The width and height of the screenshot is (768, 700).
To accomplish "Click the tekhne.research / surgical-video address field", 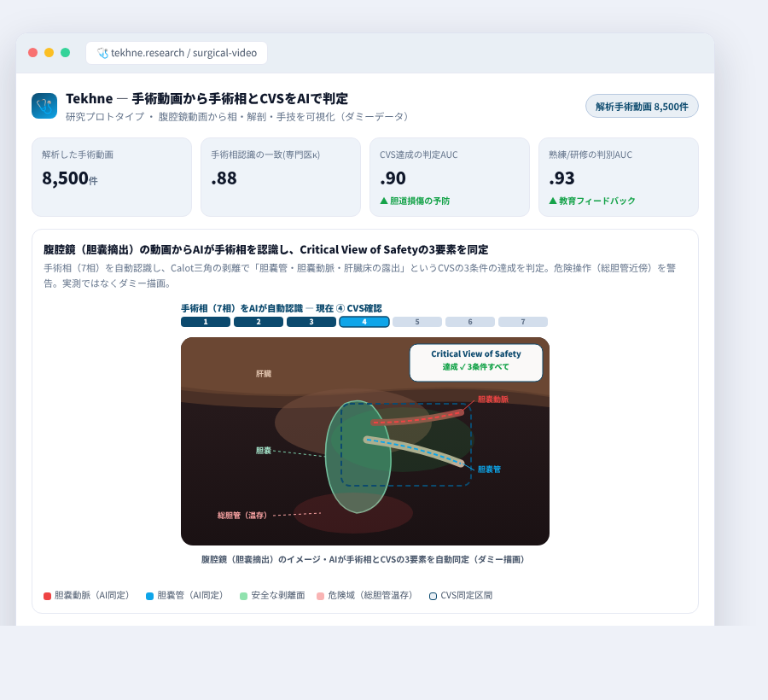I will pyautogui.click(x=177, y=53).
